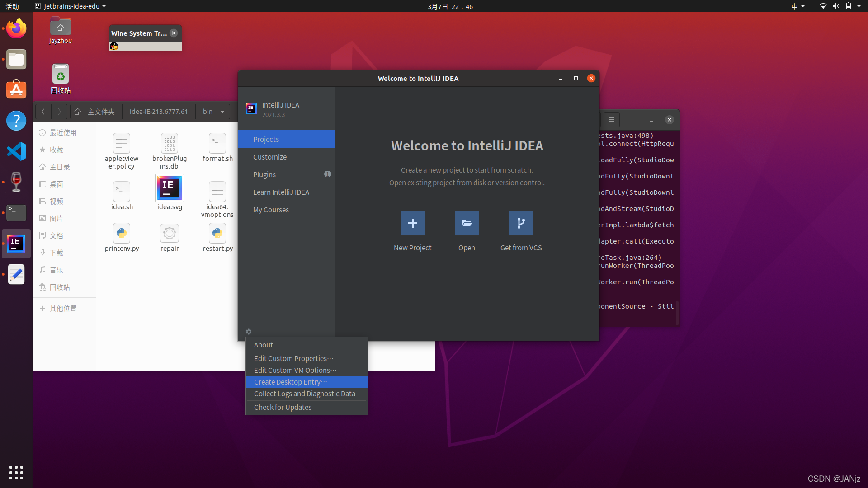Click the New Project plus icon

click(x=412, y=223)
